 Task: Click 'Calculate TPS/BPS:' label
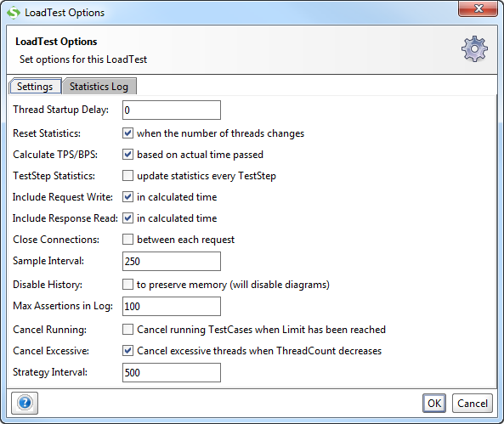pos(55,155)
